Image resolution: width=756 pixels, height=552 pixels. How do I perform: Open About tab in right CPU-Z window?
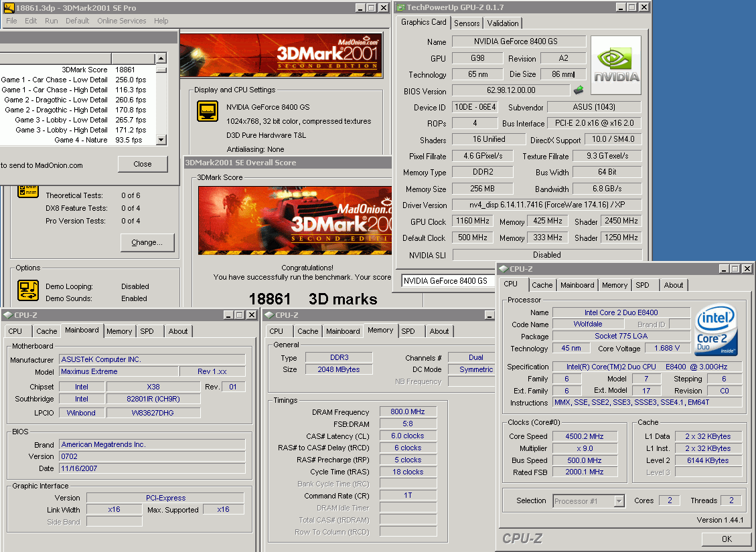674,285
